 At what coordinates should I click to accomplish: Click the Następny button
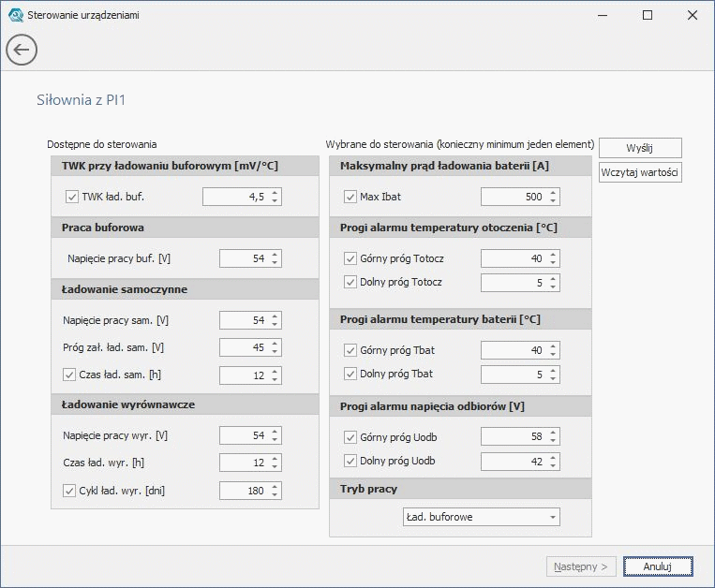581,566
